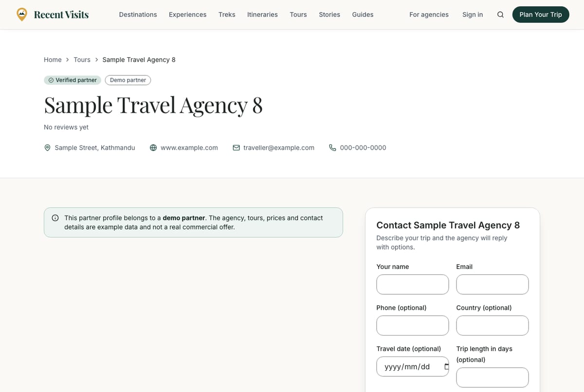This screenshot has width=584, height=392.
Task: Open the Destinations menu
Action: tap(138, 15)
